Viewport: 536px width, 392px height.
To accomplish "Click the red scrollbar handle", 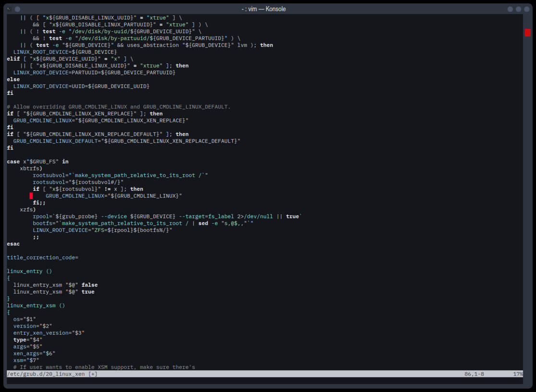I will 528,33.
